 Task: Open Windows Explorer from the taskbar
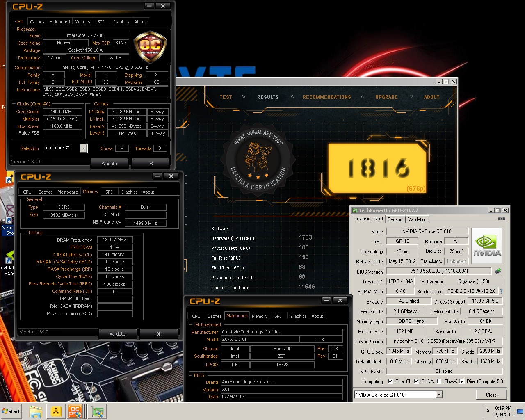tap(36, 411)
